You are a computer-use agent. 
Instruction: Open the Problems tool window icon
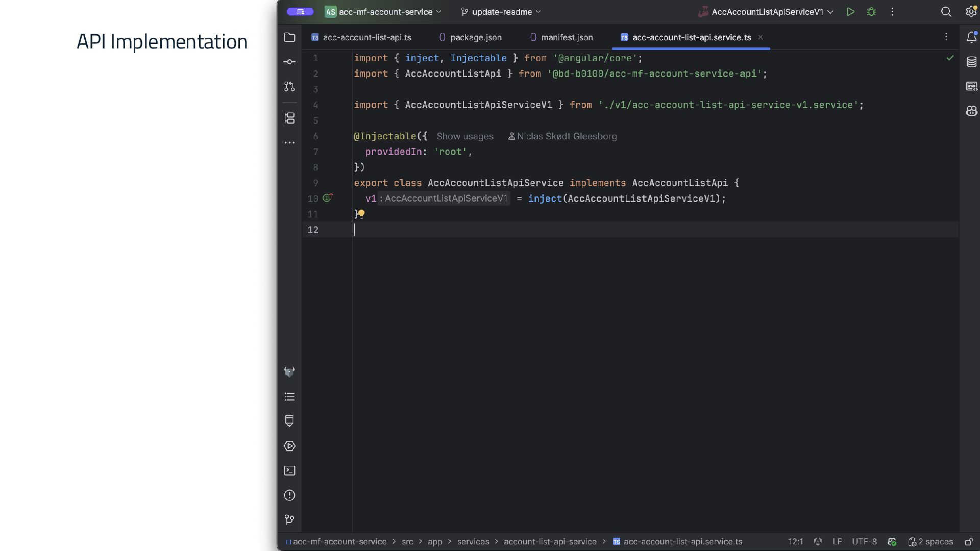(x=289, y=495)
